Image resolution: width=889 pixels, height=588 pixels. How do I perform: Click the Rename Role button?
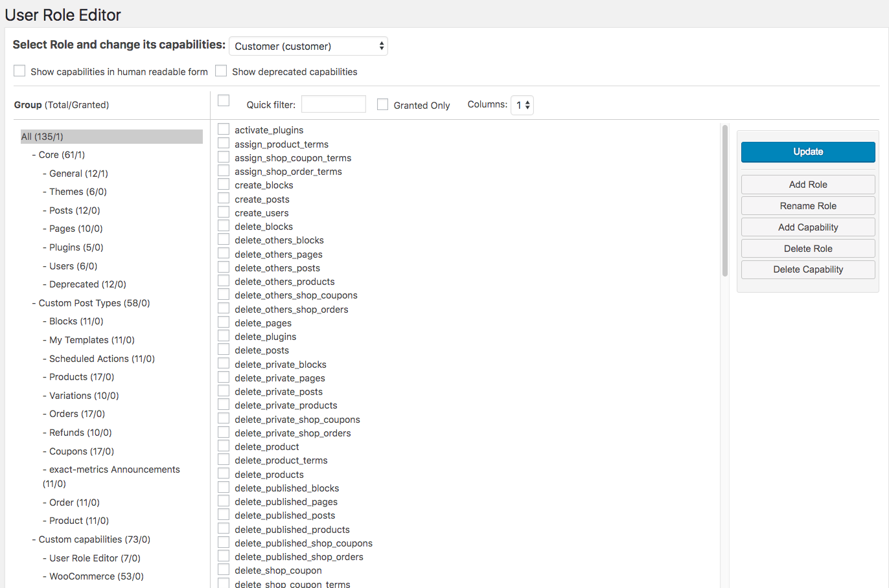pos(808,206)
